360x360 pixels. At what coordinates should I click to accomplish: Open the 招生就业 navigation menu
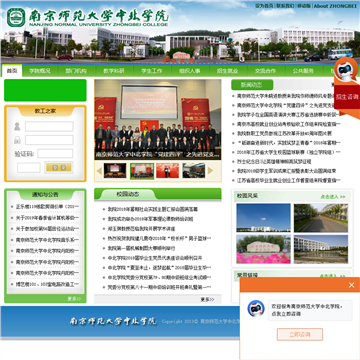[x=228, y=71]
